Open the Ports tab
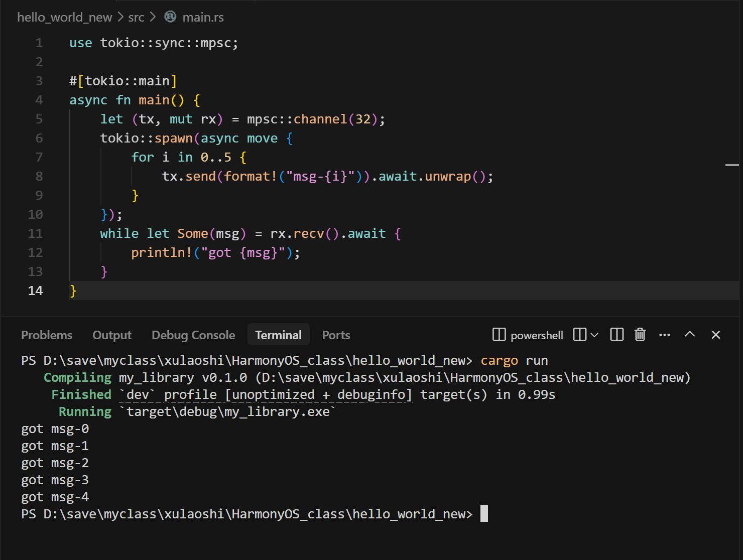Screen dimensions: 743x560 tap(336, 335)
